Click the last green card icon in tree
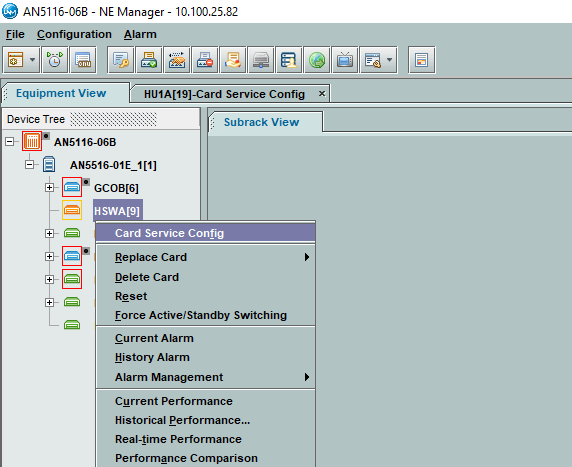572x467 pixels. tap(72, 324)
